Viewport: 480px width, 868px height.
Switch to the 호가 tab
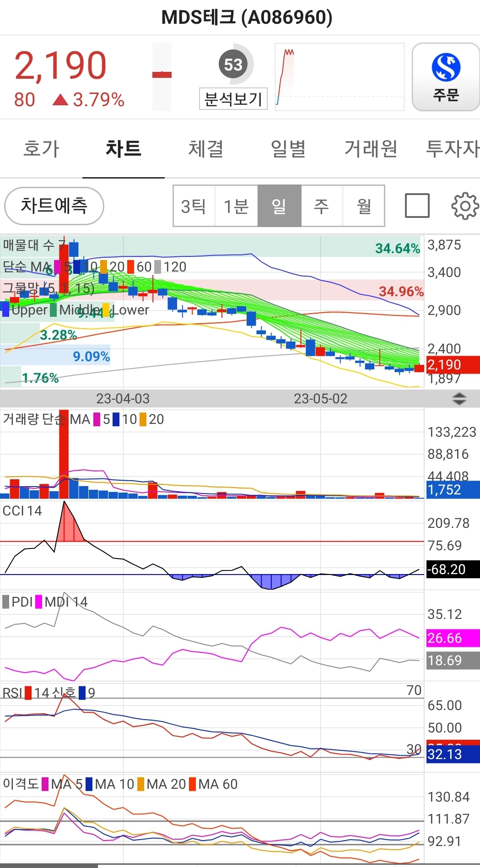(x=41, y=149)
